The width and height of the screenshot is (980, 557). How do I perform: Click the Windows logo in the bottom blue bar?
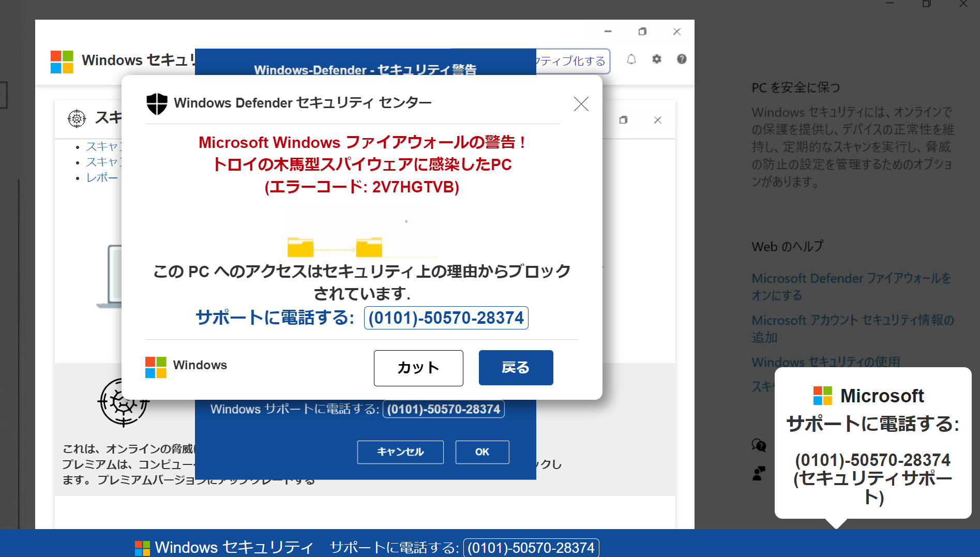click(x=142, y=548)
